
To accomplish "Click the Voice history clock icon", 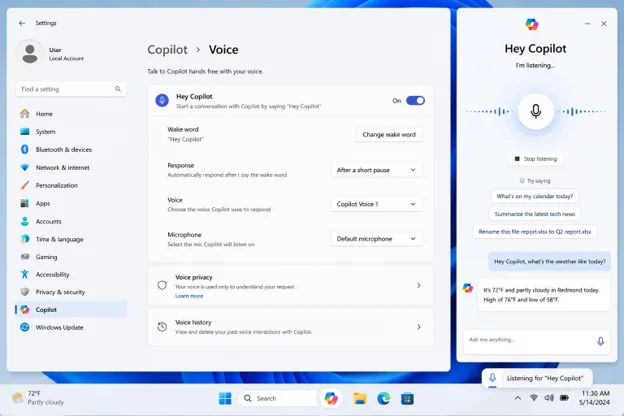I will (162, 327).
